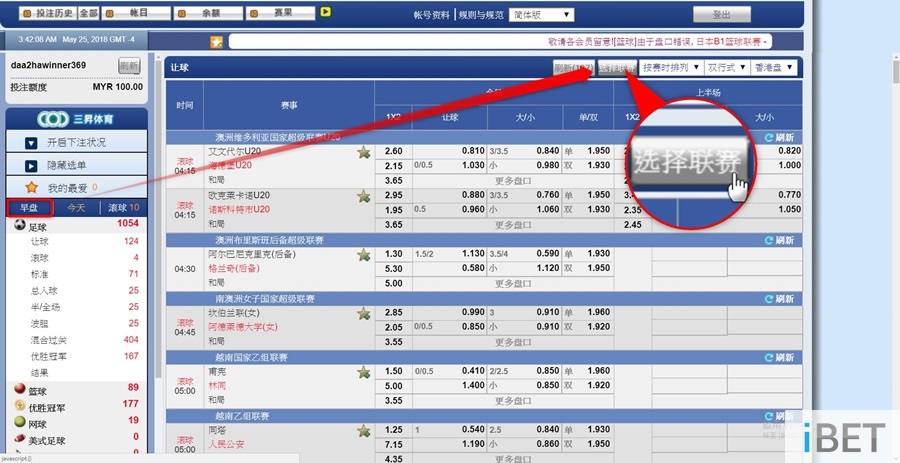Open the 双行式 display dropdown
The image size is (900, 463).
[727, 67]
